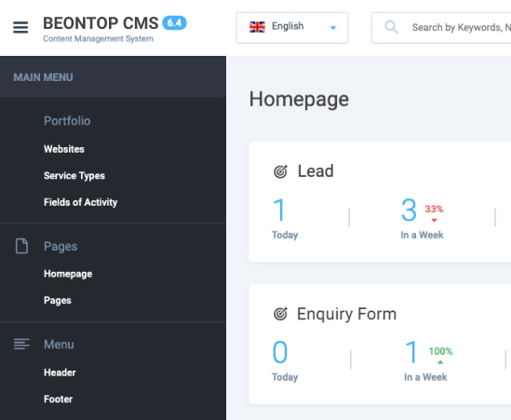Open the Header menu item
Image resolution: width=511 pixels, height=420 pixels.
click(60, 373)
